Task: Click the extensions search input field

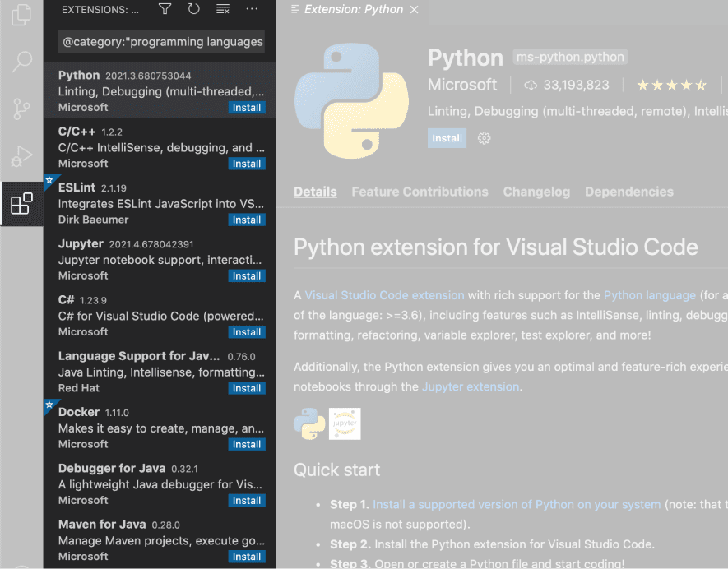Action: tap(161, 41)
